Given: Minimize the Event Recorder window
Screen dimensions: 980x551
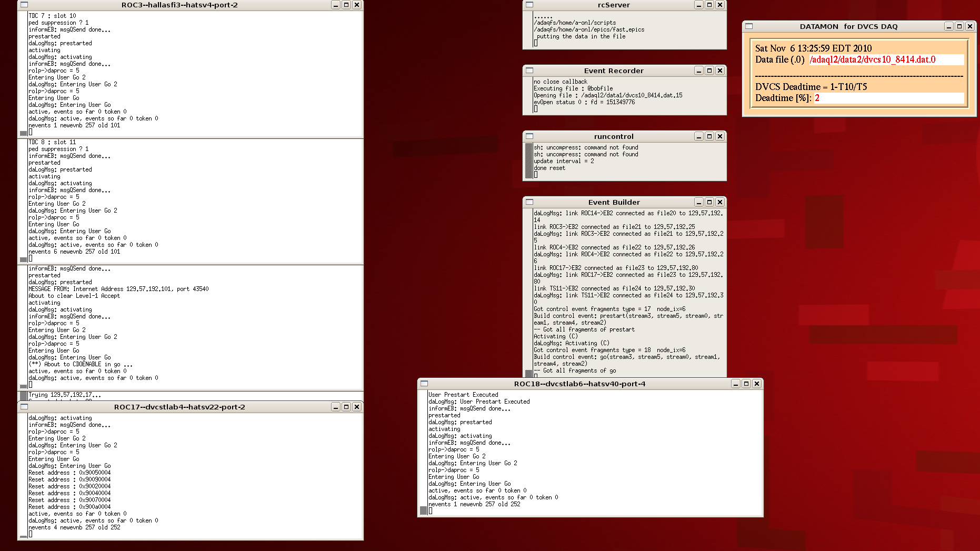Looking at the screenshot, I should point(699,71).
